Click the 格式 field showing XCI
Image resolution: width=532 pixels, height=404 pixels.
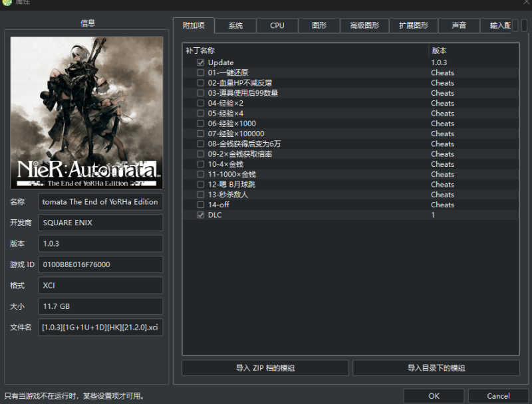tap(100, 285)
